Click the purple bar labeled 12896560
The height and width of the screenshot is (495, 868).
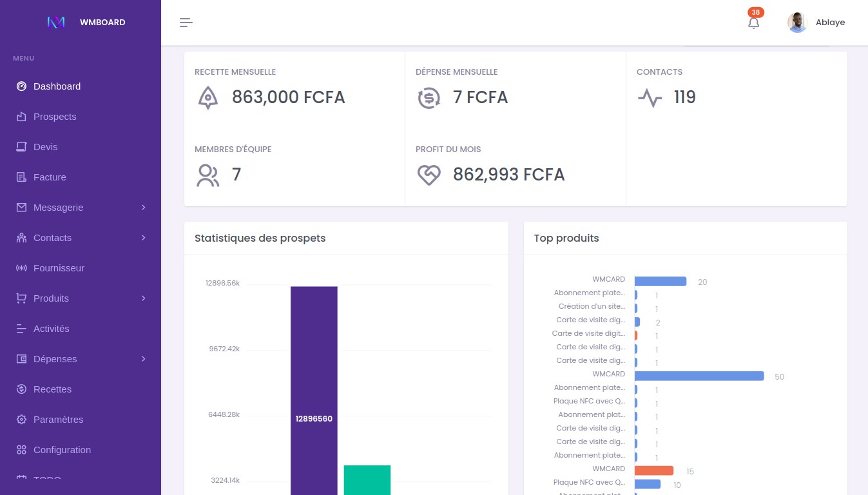(314, 391)
